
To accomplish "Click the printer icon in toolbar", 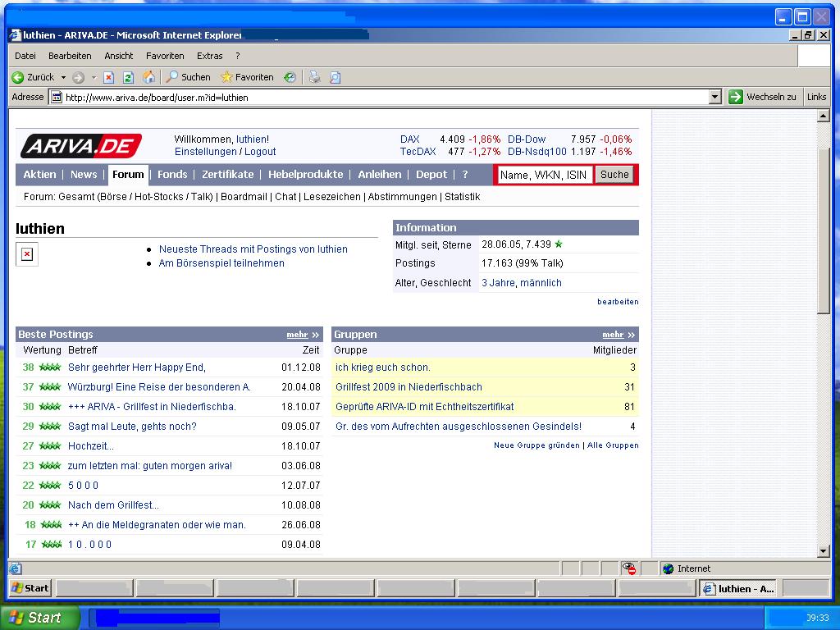I will coord(314,77).
